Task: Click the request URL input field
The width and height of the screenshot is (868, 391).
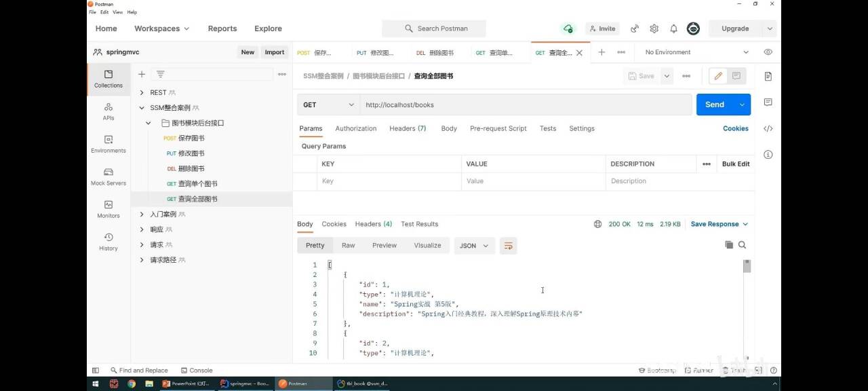Action: (x=528, y=105)
